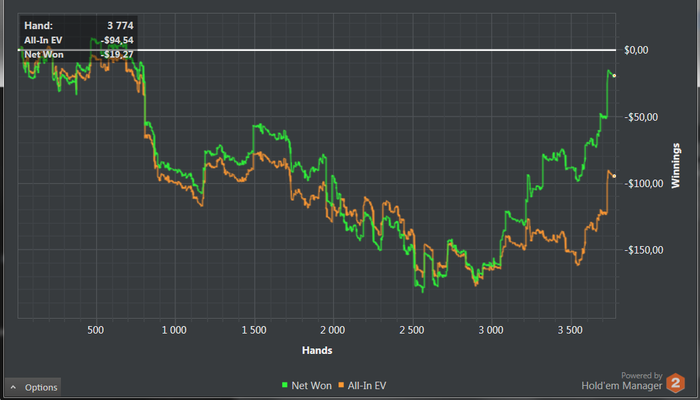700x400 pixels.
Task: Click the Options chevron arrow
Action: [x=13, y=387]
